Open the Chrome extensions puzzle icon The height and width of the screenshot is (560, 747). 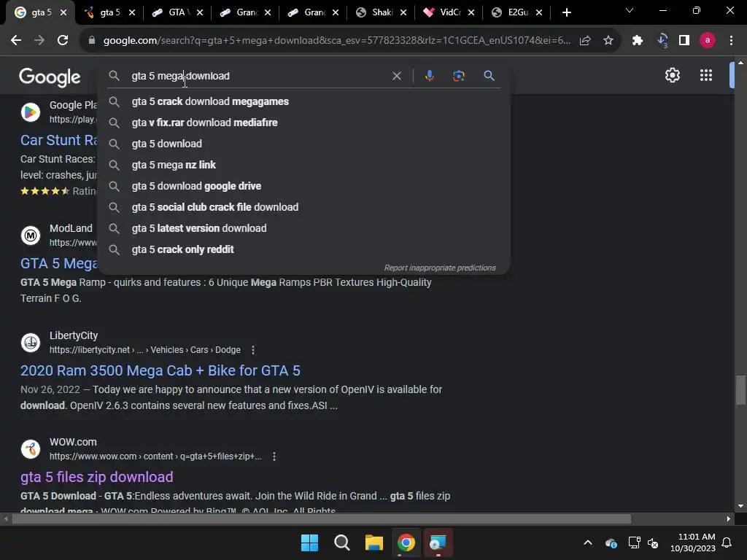tap(638, 41)
